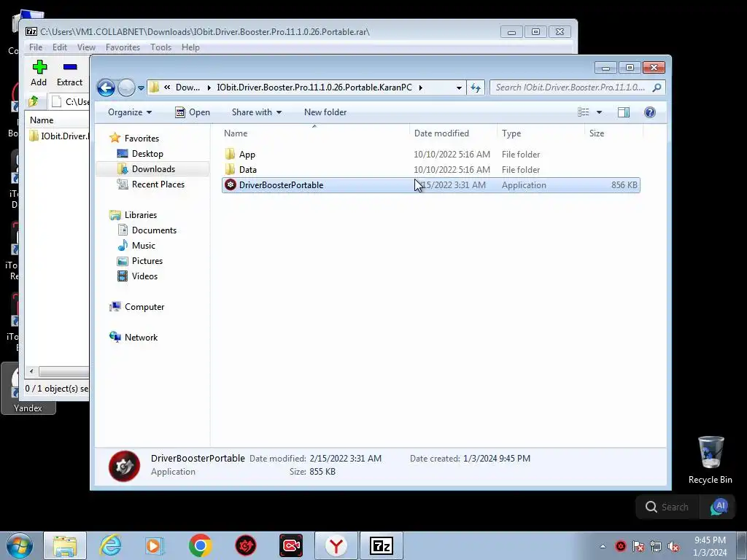The image size is (747, 560).
Task: Open Windows Media Player from taskbar
Action: point(155,545)
